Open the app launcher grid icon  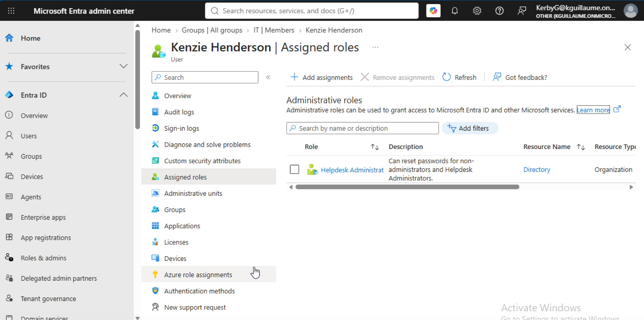(11, 11)
